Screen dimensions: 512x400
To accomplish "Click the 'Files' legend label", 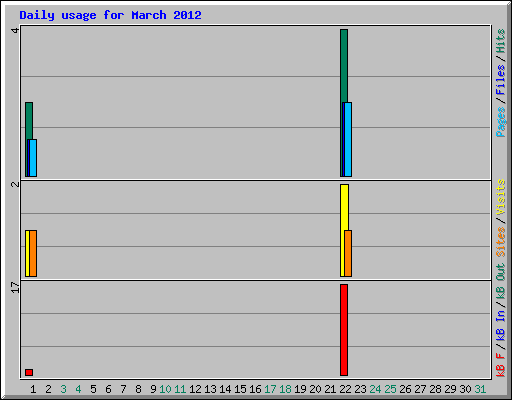I will [x=500, y=80].
